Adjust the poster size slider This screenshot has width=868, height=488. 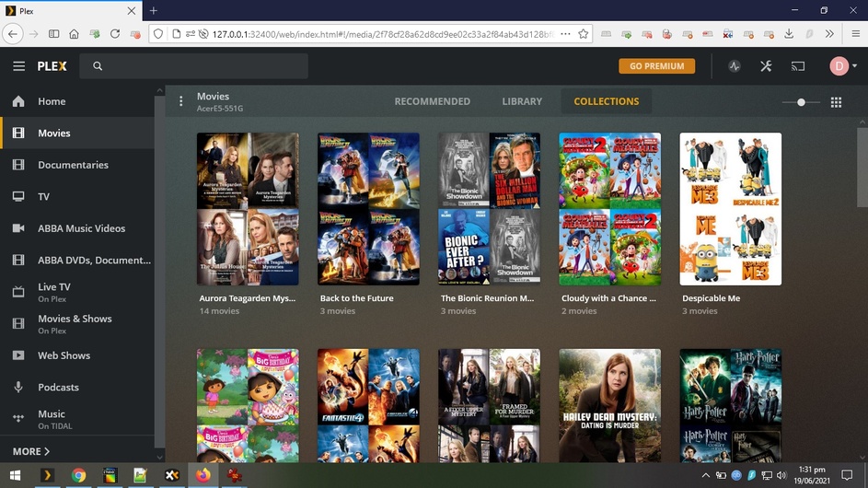click(801, 102)
